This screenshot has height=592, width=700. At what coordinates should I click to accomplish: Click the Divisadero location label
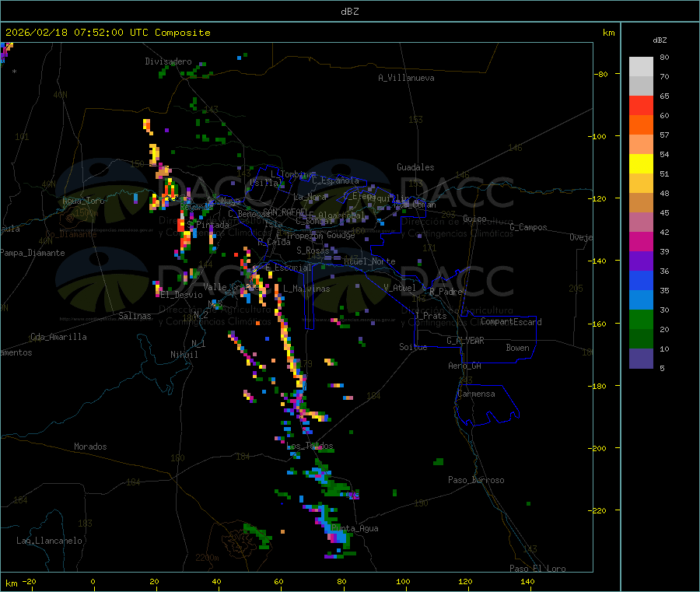tap(168, 61)
